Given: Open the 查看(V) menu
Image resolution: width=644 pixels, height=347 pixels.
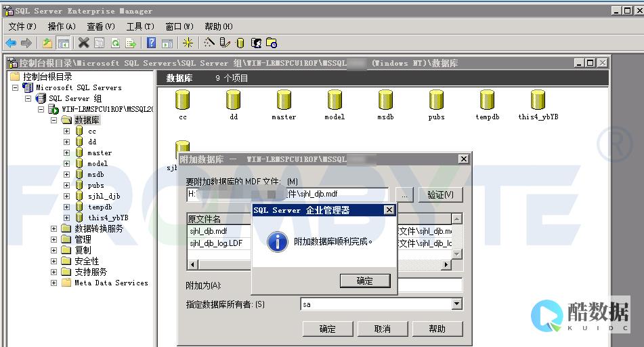Looking at the screenshot, I should [101, 26].
